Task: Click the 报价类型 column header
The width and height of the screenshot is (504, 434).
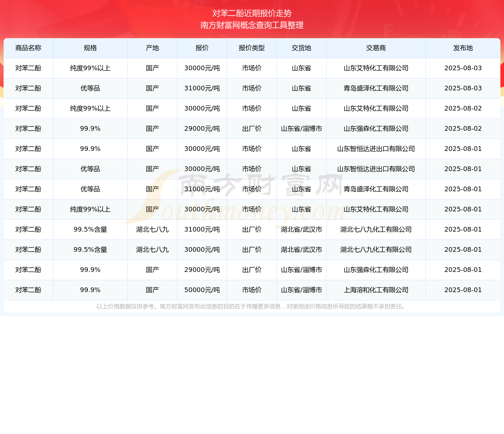Action: pos(252,48)
